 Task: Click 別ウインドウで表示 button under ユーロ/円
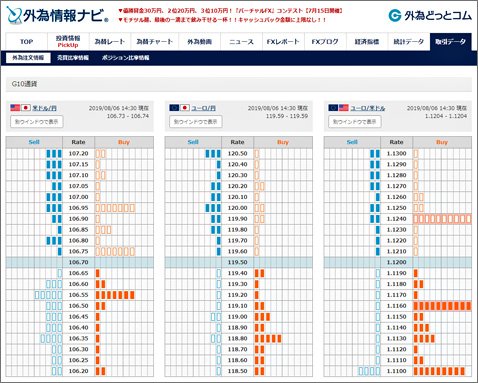(196, 122)
